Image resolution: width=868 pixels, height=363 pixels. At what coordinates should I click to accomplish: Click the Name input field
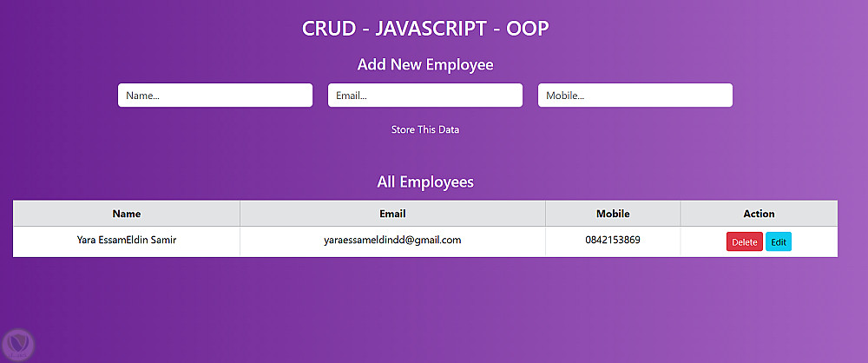tap(214, 96)
